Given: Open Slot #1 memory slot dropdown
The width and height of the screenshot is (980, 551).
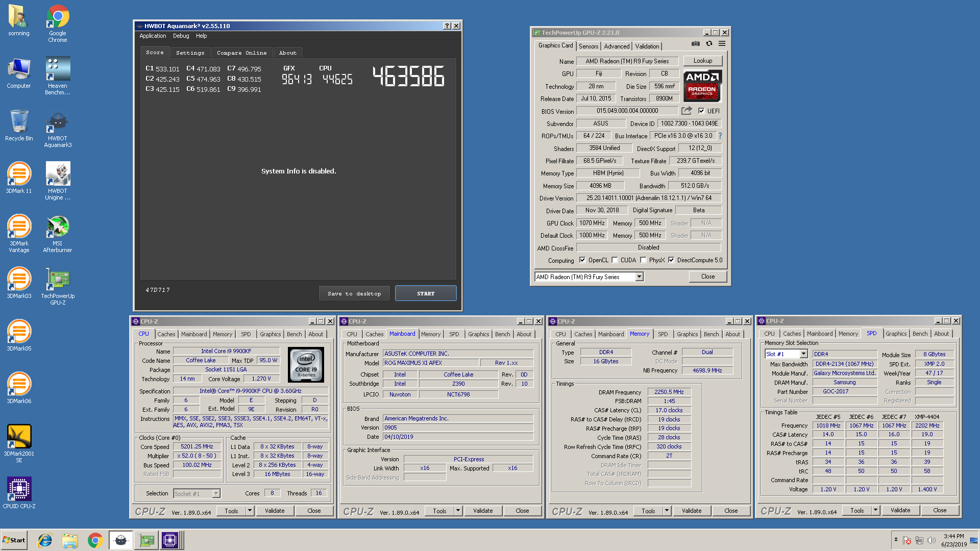Looking at the screenshot, I should point(803,354).
